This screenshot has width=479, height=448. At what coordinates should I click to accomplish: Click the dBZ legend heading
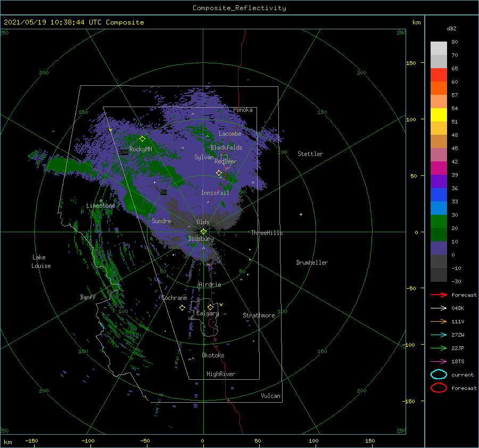tap(451, 28)
